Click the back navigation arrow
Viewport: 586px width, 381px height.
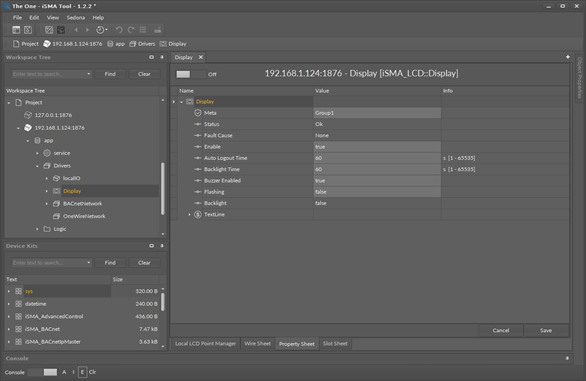click(x=76, y=30)
